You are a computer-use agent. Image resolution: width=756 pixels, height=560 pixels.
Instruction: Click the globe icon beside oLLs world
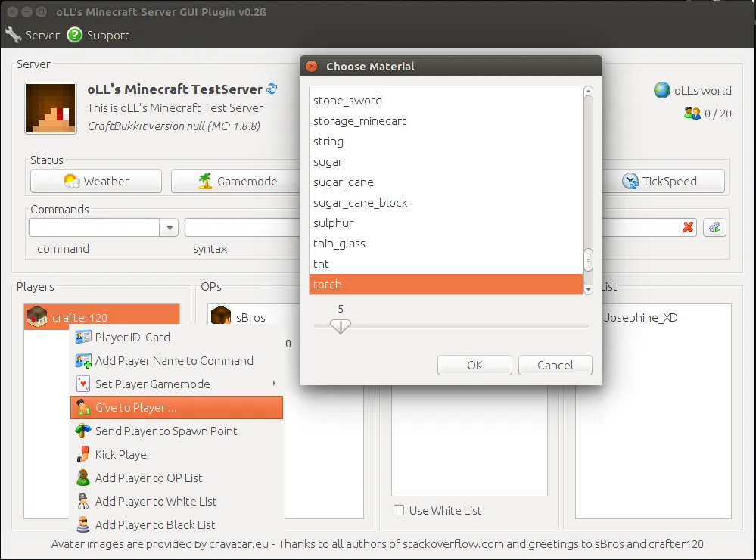point(662,90)
